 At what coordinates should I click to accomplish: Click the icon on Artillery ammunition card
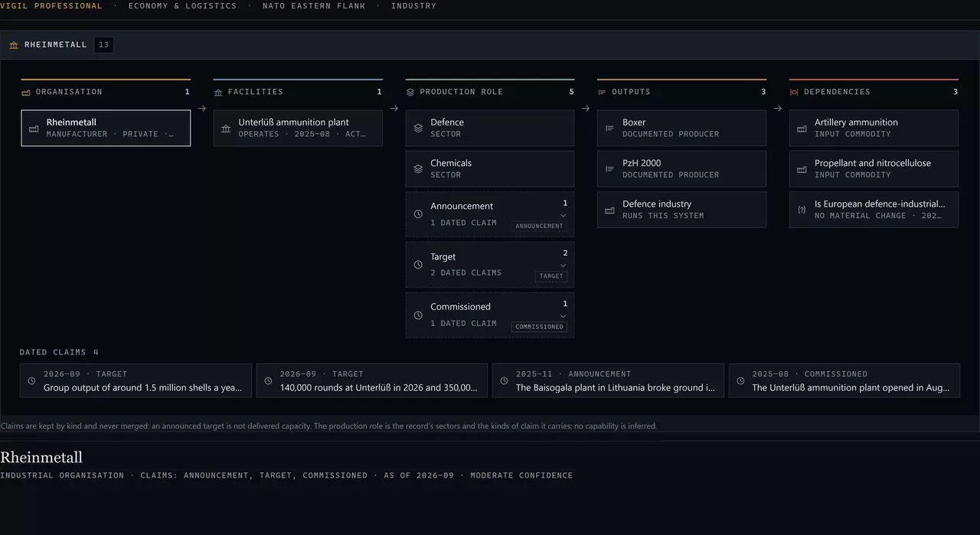802,129
